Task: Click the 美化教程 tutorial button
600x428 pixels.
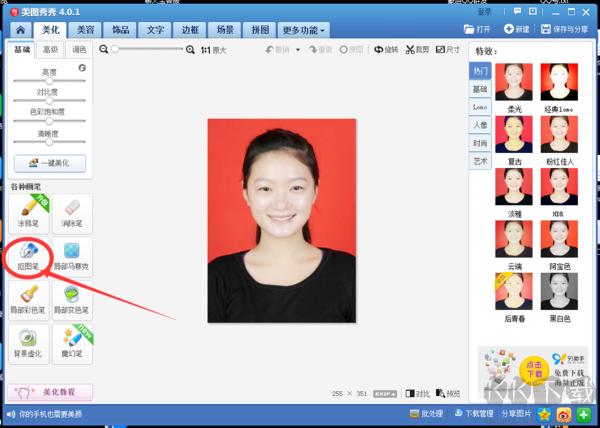Action: click(50, 392)
